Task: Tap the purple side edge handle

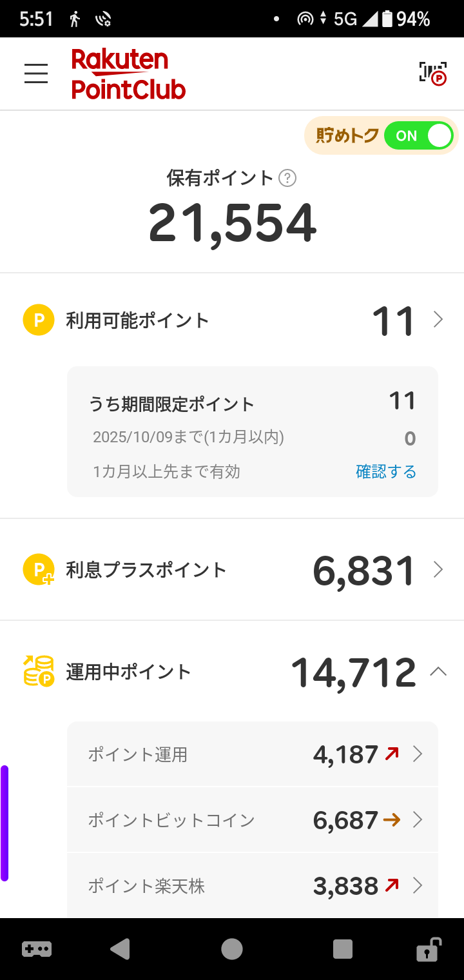Action: coord(5,823)
